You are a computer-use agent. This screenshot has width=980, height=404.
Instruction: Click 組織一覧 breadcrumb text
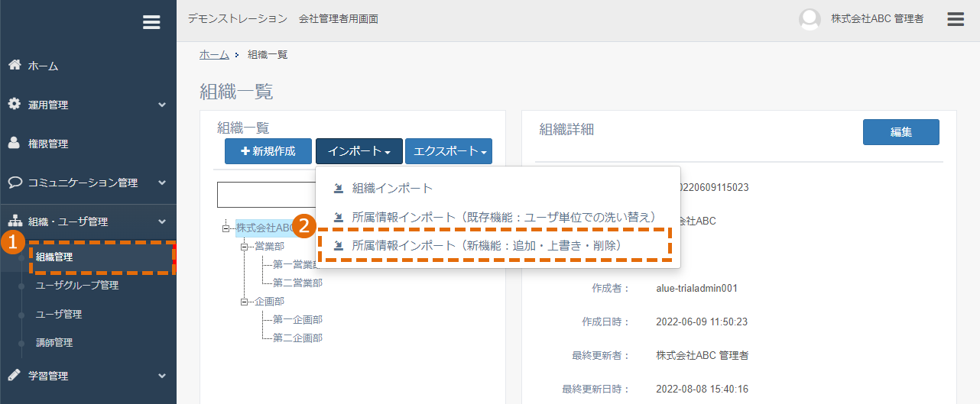pyautogui.click(x=268, y=54)
